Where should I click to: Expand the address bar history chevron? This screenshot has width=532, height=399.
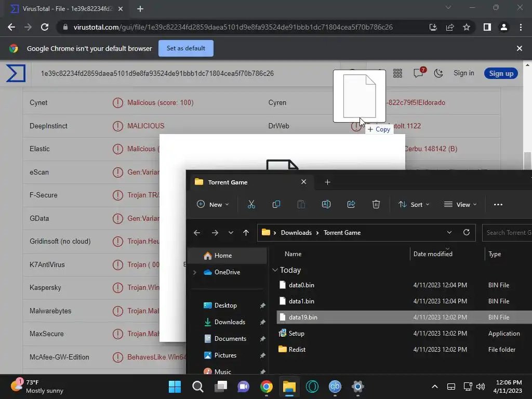click(449, 232)
